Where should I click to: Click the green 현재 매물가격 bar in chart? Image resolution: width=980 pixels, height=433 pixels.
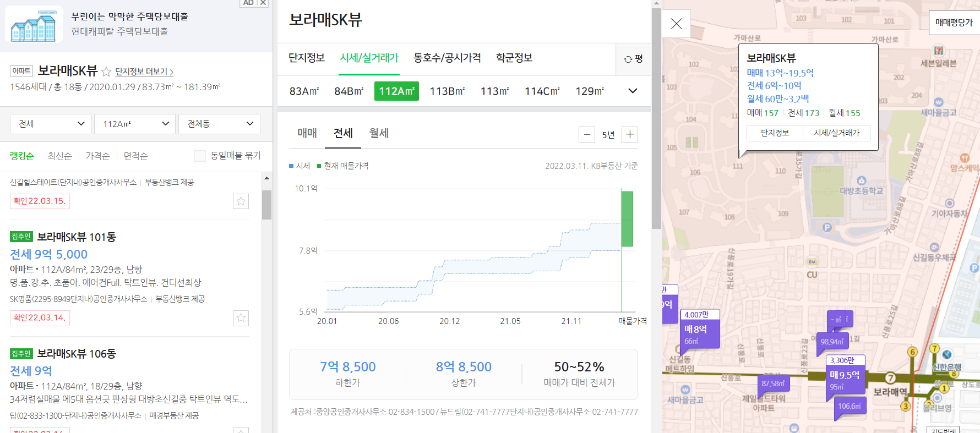(627, 219)
